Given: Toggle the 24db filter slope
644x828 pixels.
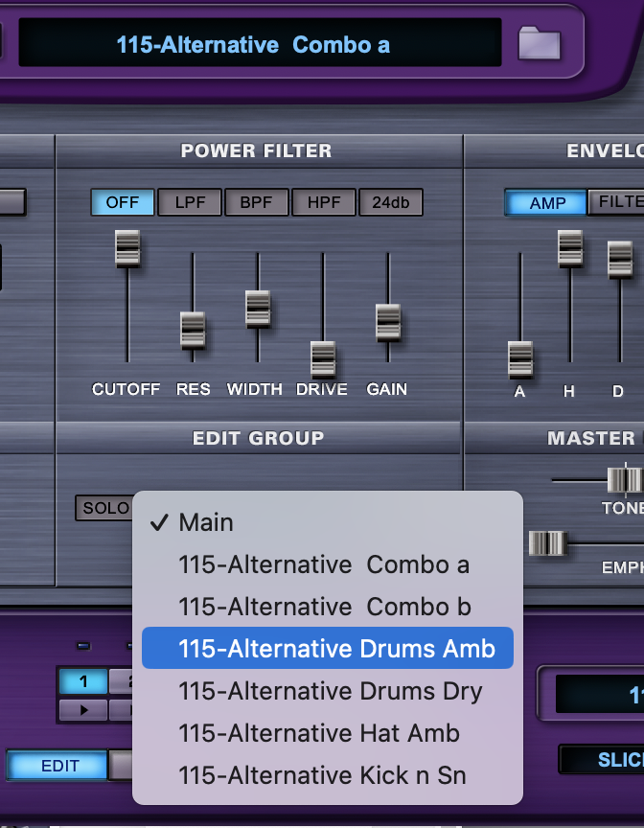Looking at the screenshot, I should coord(391,202).
